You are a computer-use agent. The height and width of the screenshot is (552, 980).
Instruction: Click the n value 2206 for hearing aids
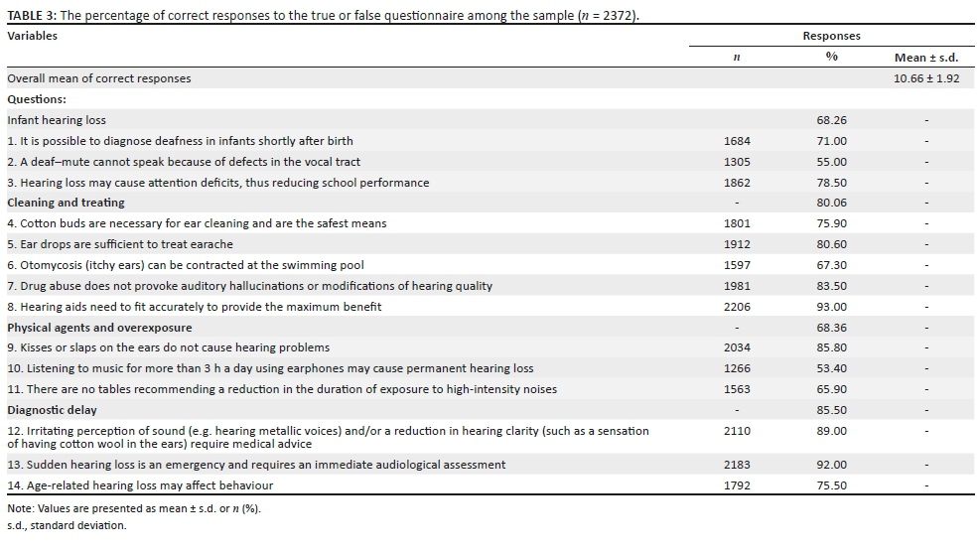(737, 307)
